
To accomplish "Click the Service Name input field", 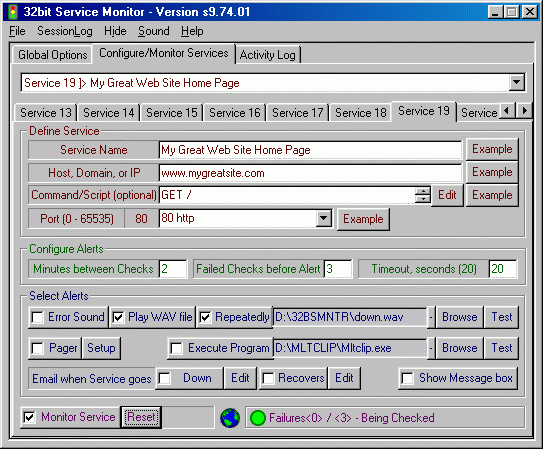I will pyautogui.click(x=310, y=150).
